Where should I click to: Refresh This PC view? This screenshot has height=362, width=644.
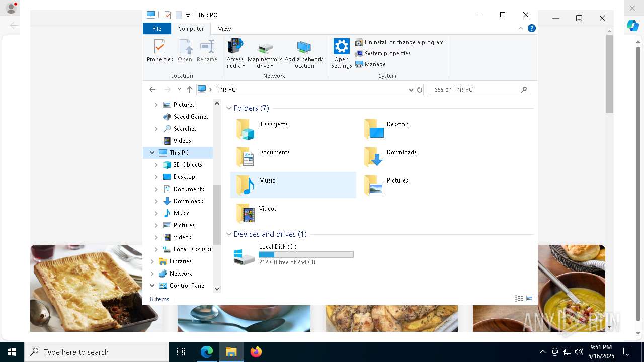tap(420, 89)
